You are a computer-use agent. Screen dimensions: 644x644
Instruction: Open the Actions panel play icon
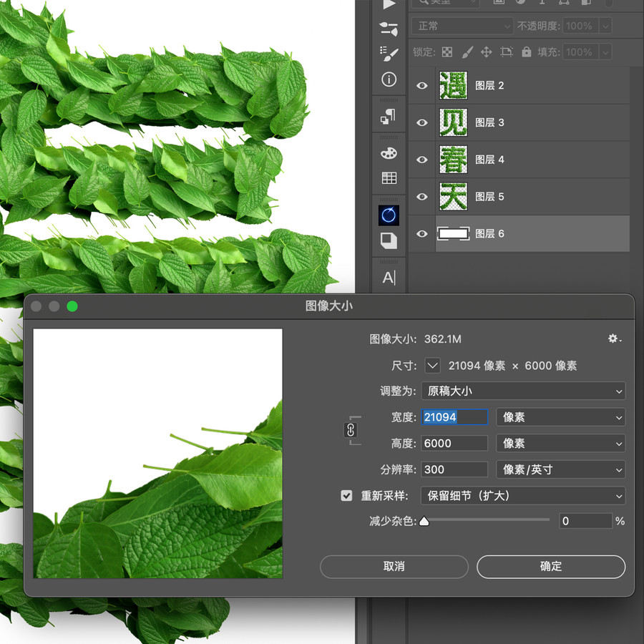389,4
